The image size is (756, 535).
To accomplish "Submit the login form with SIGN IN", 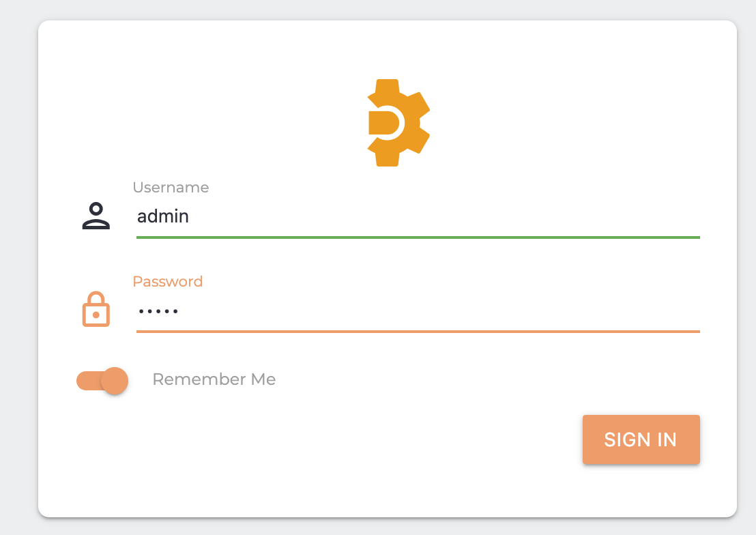I will click(x=641, y=439).
